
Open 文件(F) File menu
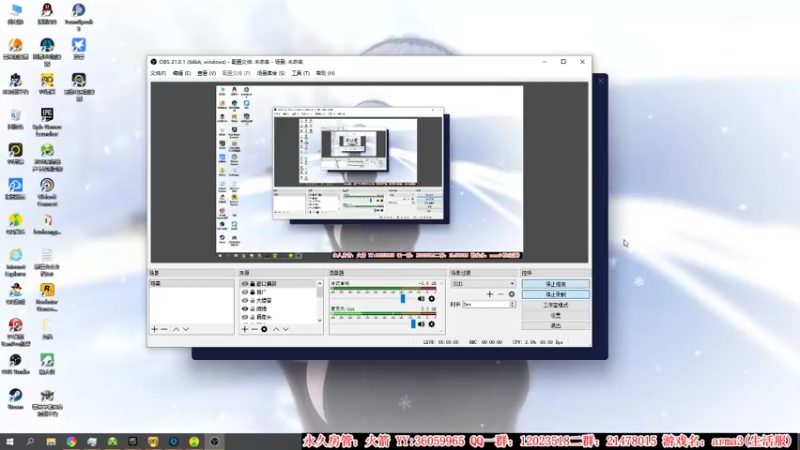click(x=158, y=73)
